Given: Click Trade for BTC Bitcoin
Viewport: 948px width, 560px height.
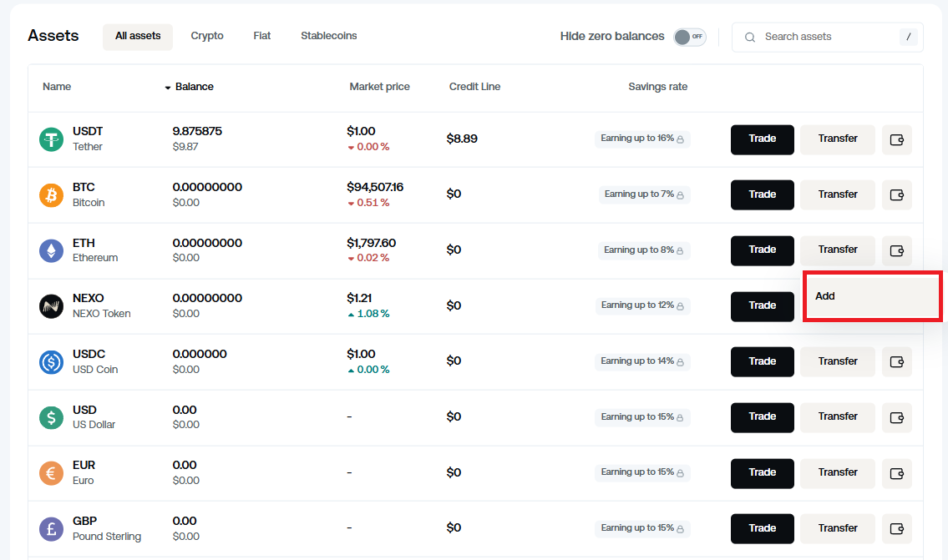Looking at the screenshot, I should [x=763, y=195].
